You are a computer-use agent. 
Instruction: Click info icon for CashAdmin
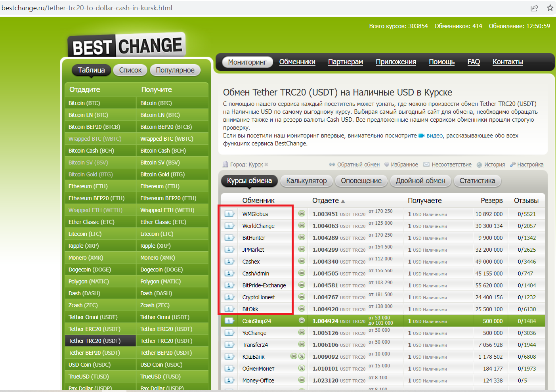[x=229, y=273]
